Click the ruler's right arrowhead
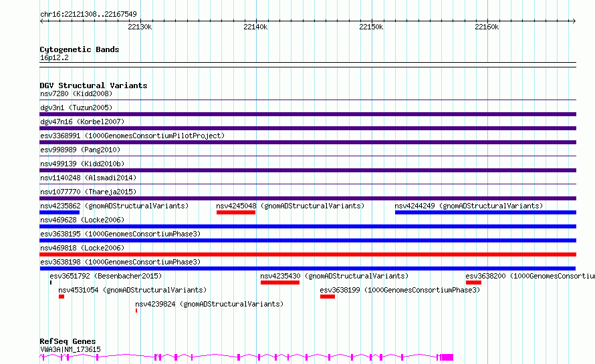Screen dimensions: 595x364 [574, 21]
